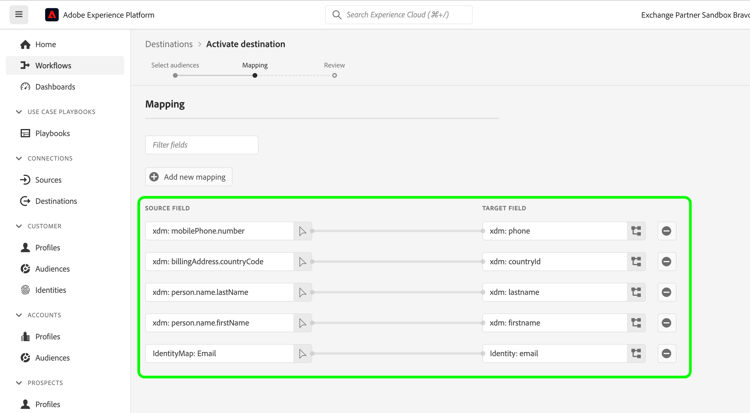Viewport: 750px width, 413px height.
Task: Click the Filter fields input
Action: (202, 145)
